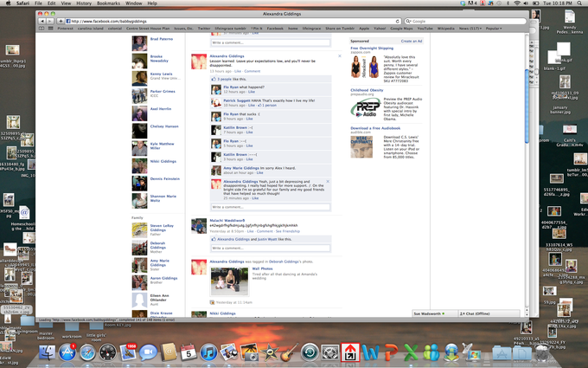Open Pinterest bookmark in bookmarks bar
The width and height of the screenshot is (588, 368).
click(65, 29)
